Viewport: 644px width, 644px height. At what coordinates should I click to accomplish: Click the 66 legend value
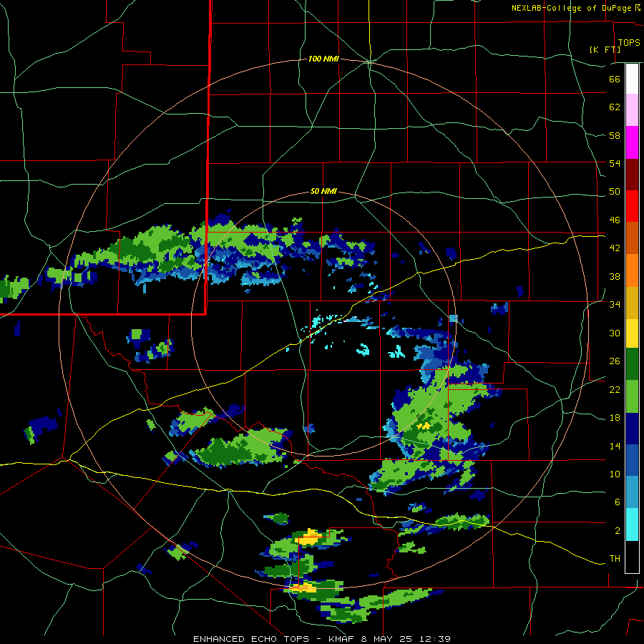615,79
